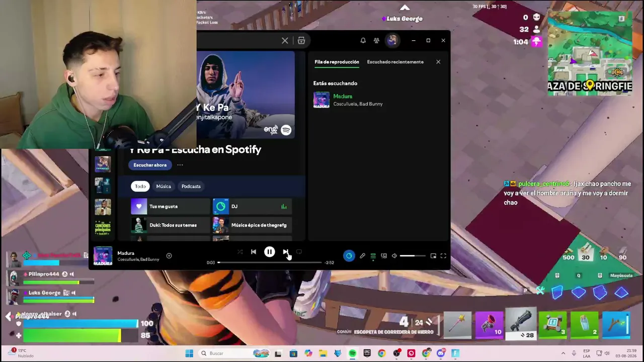Minimize the Spotify window

[414, 41]
